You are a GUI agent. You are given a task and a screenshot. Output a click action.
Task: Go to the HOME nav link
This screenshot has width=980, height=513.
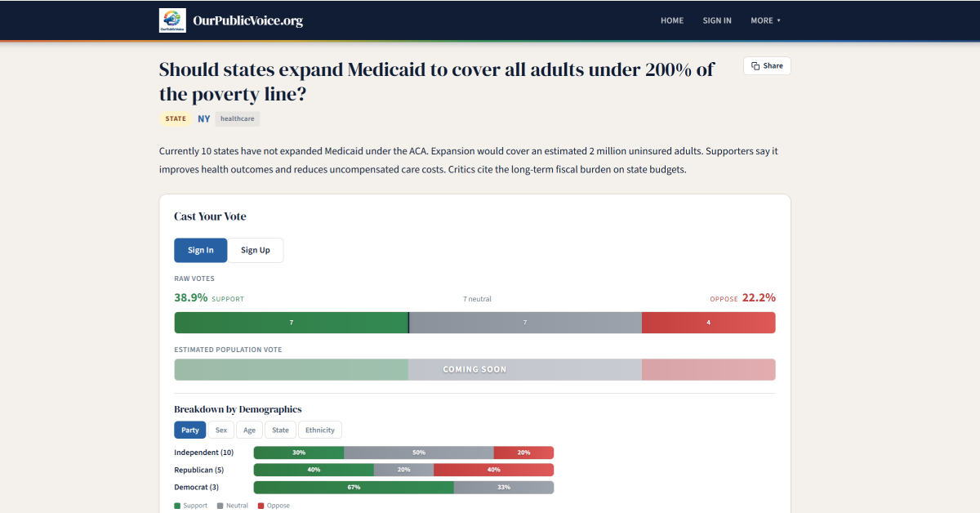[x=672, y=20]
